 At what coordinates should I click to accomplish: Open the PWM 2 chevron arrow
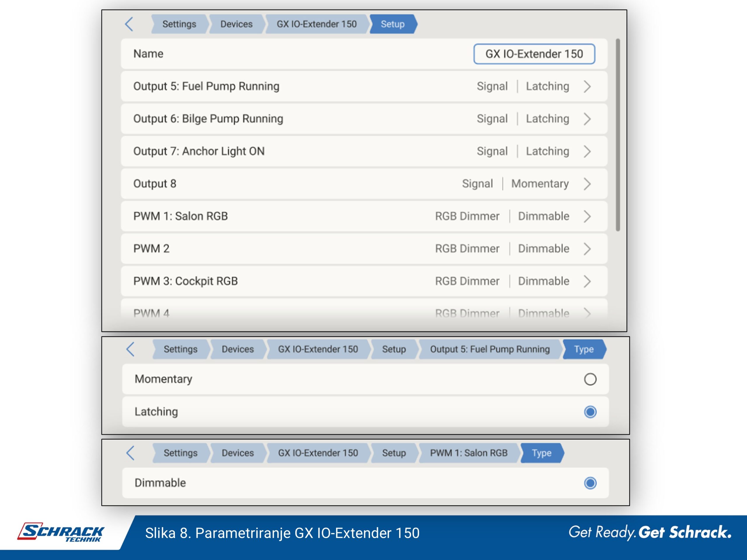click(587, 249)
